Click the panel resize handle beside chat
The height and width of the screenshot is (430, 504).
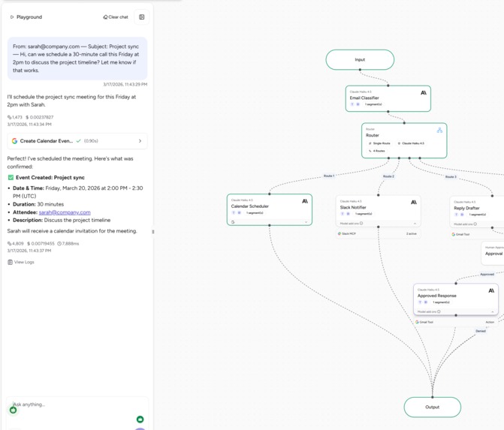pyautogui.click(x=153, y=232)
